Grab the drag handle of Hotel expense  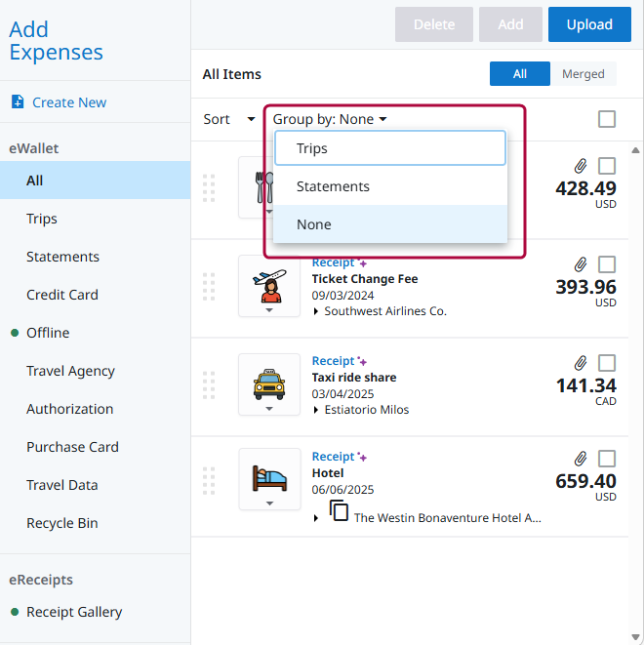pyautogui.click(x=209, y=480)
